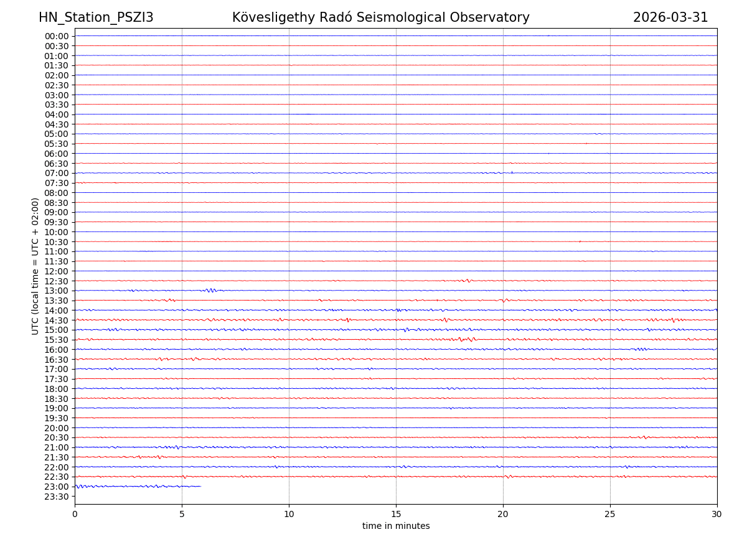The image size is (747, 560).
Task: Click the end of the 23:00 blue trace
Action: tap(200, 486)
